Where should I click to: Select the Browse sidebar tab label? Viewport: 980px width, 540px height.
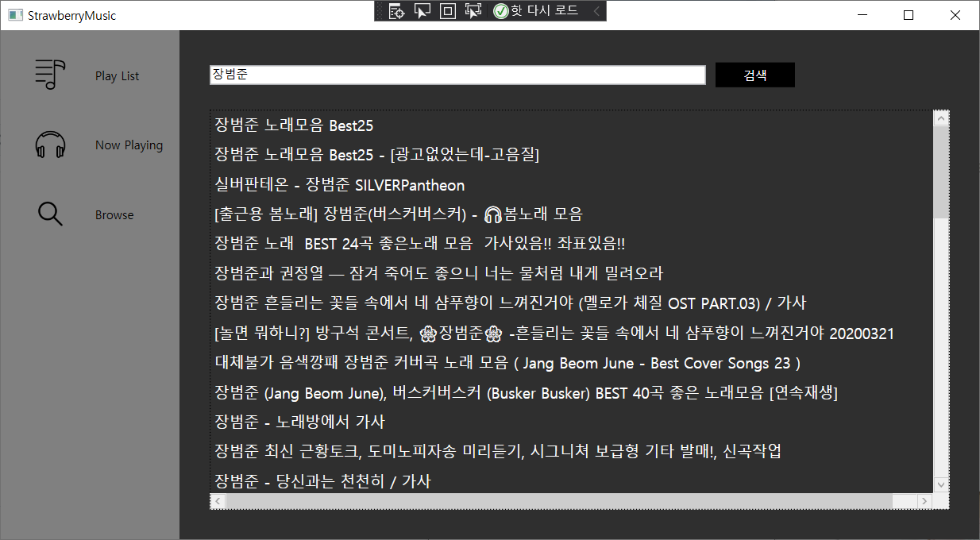coord(114,213)
